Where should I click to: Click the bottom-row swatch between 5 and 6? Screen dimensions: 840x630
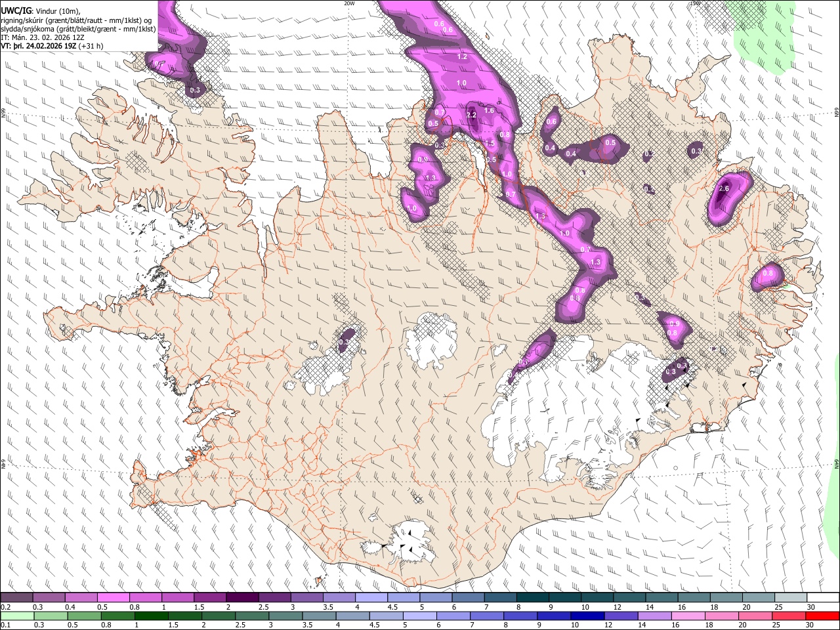(420, 616)
